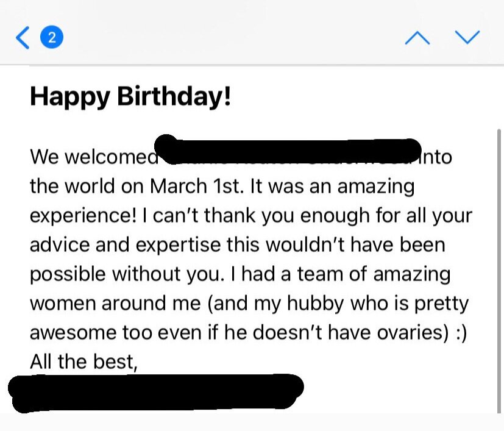Tap the word hubby in the message

click(x=315, y=304)
